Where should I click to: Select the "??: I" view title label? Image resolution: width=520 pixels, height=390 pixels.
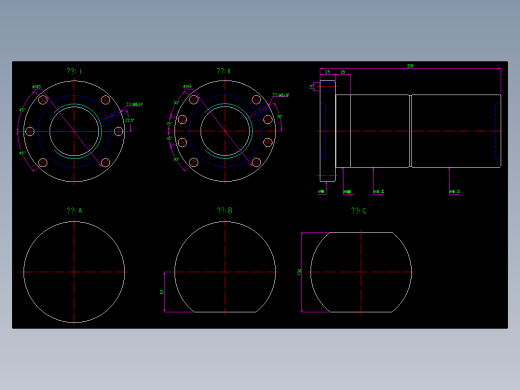(74, 71)
